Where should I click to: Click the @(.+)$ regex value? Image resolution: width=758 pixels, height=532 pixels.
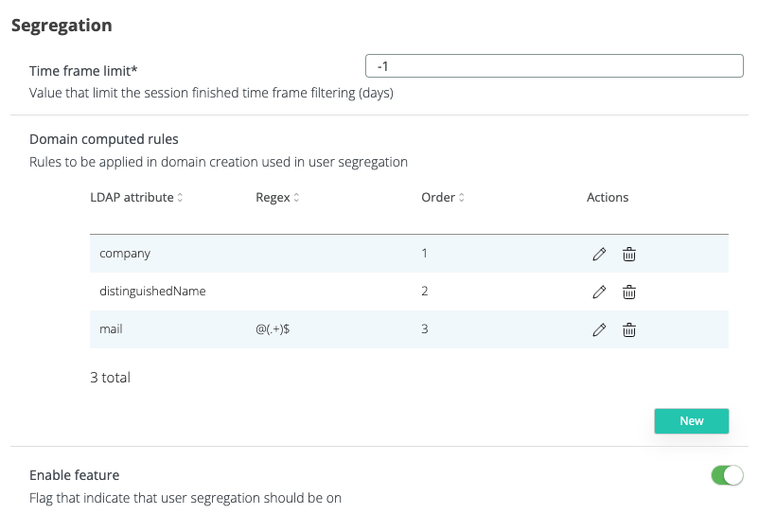click(273, 329)
